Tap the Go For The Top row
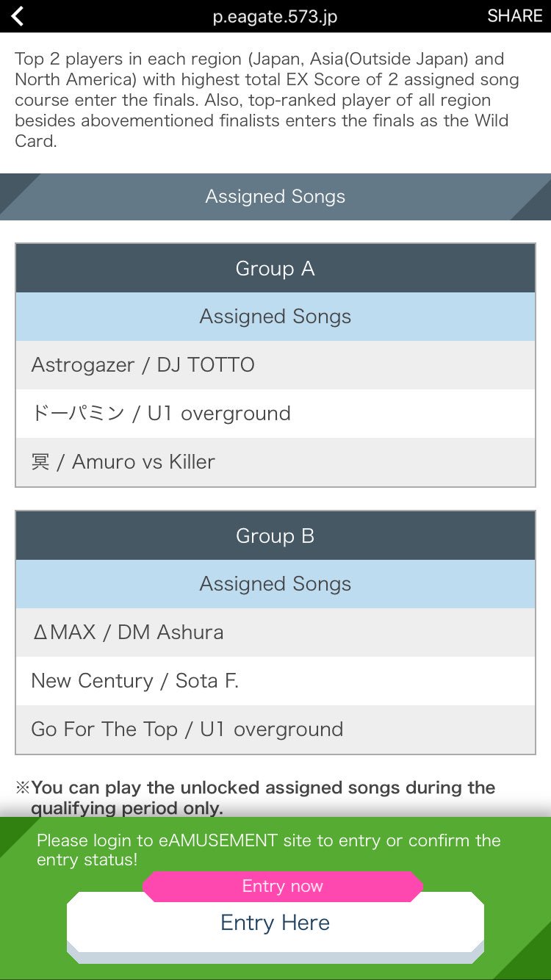This screenshot has height=980, width=551. pos(275,729)
